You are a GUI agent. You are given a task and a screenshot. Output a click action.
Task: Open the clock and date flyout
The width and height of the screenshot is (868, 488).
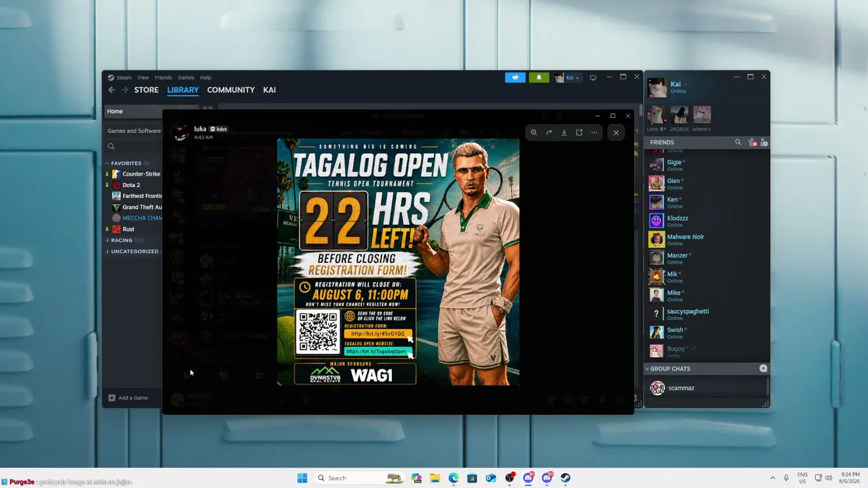pyautogui.click(x=849, y=478)
